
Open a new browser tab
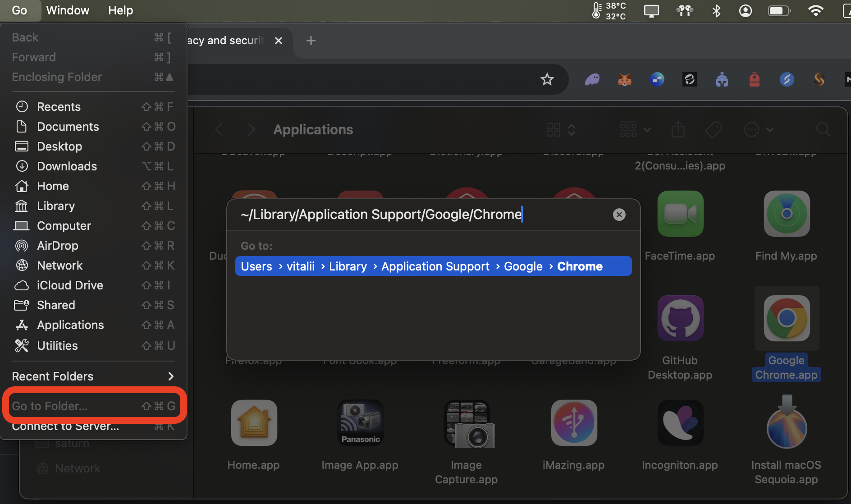point(311,41)
